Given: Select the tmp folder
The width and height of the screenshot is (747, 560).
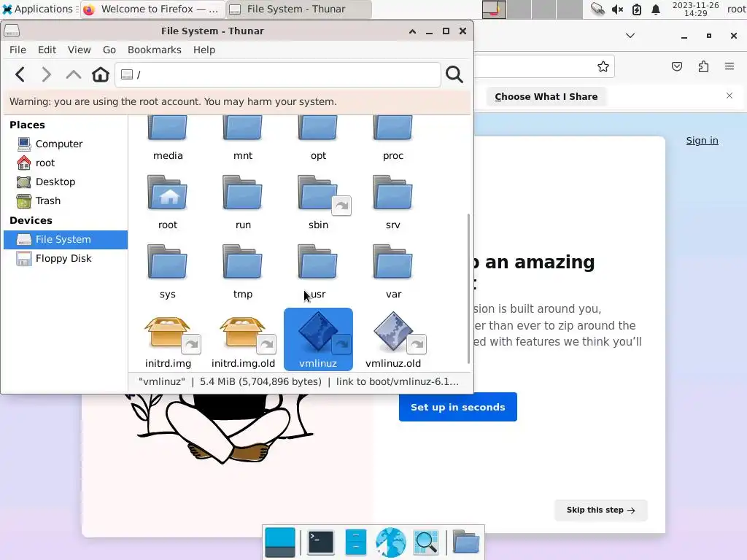Looking at the screenshot, I should pyautogui.click(x=242, y=271).
